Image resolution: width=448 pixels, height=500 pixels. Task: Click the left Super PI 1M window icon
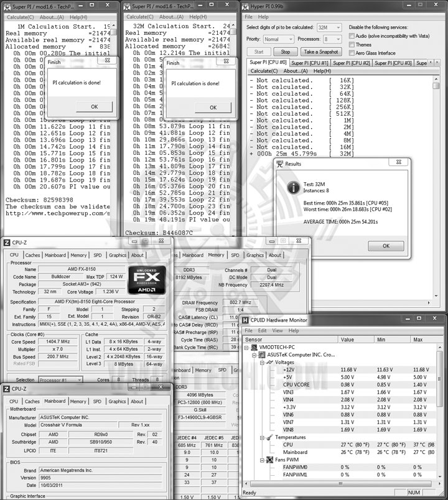pyautogui.click(x=7, y=6)
